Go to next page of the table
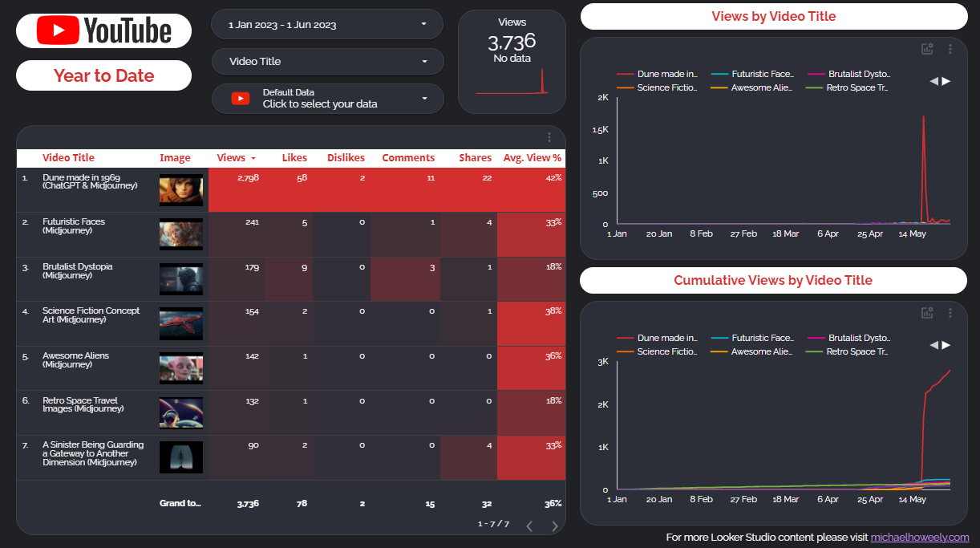 pos(554,526)
